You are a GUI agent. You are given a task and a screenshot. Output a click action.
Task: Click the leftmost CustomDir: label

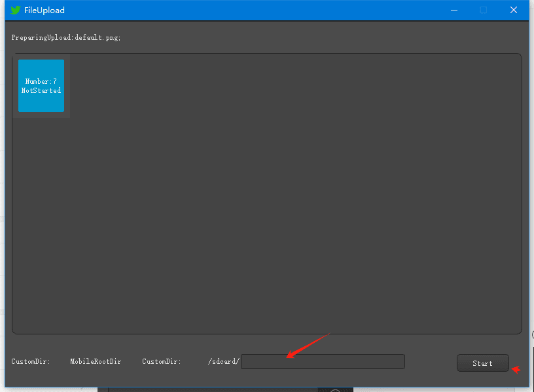(31, 361)
